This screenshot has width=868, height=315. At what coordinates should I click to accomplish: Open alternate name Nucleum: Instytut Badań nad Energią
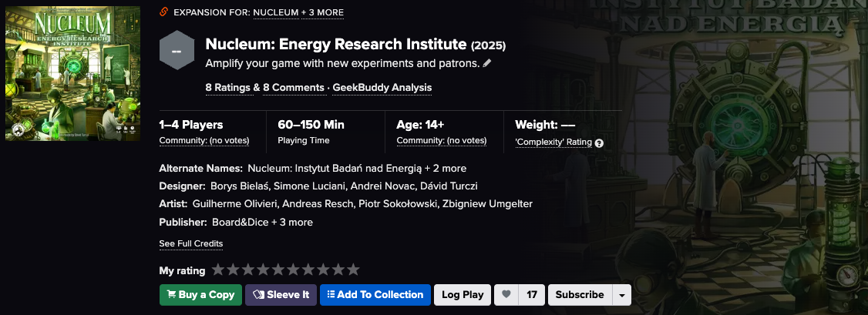pos(335,168)
